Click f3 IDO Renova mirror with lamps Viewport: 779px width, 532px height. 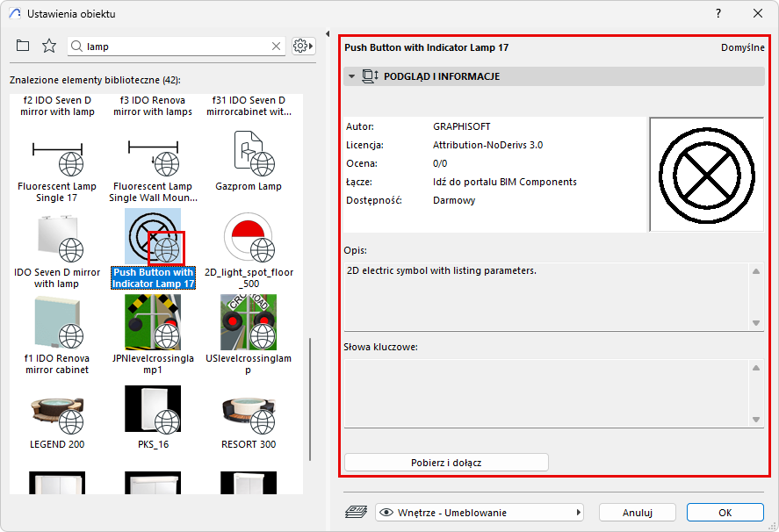coord(153,106)
